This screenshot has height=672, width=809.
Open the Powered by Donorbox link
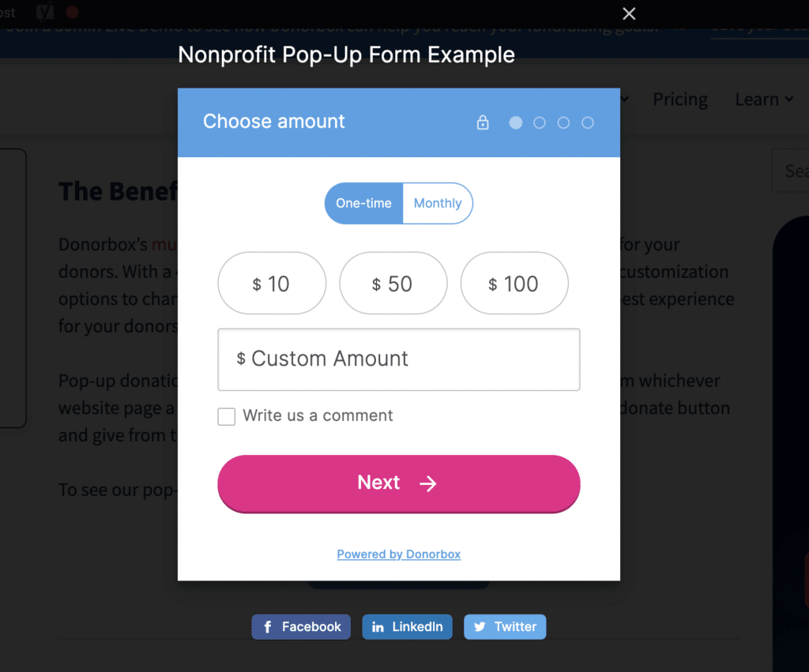(x=398, y=554)
